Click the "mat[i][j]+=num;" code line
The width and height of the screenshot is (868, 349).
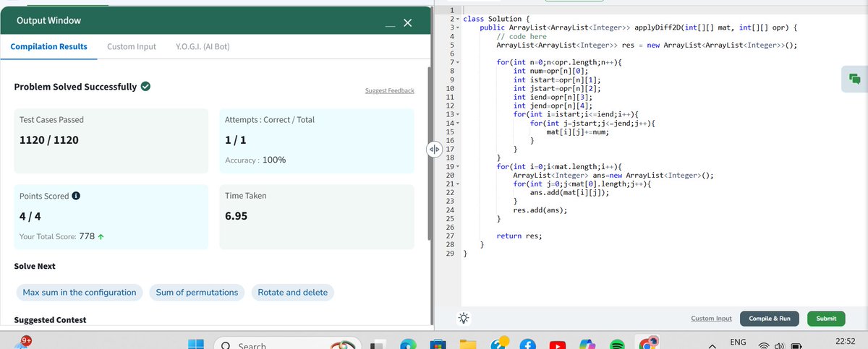(x=577, y=132)
